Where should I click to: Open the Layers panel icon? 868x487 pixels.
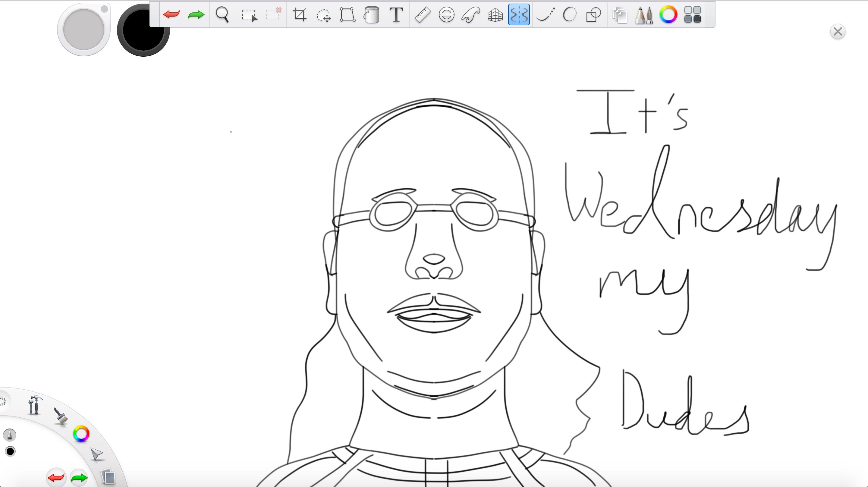pyautogui.click(x=620, y=15)
